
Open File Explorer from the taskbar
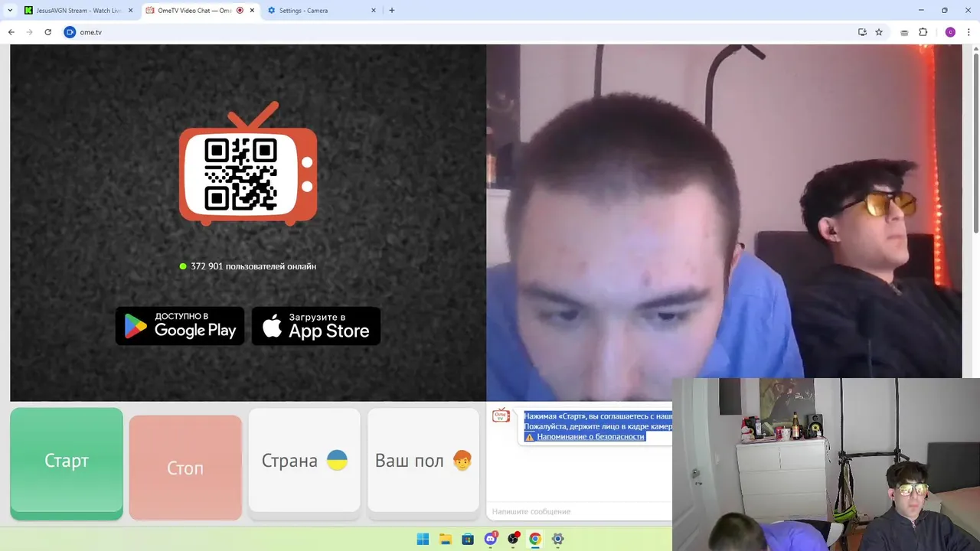pyautogui.click(x=446, y=539)
